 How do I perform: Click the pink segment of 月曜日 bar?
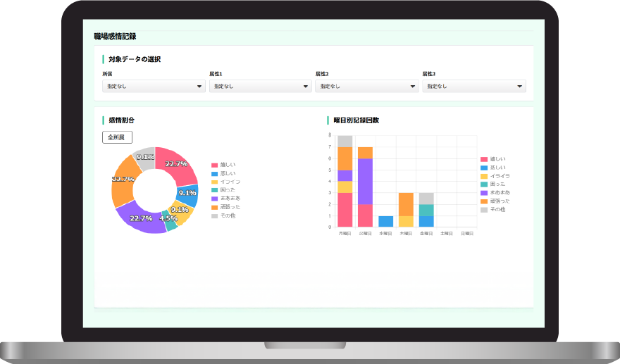(345, 209)
